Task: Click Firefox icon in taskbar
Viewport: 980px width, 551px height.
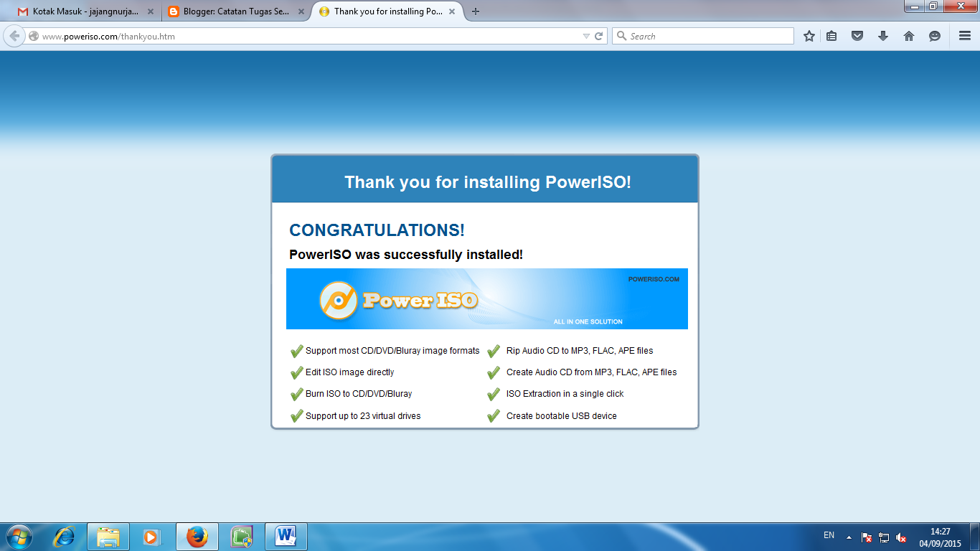Action: pyautogui.click(x=197, y=537)
